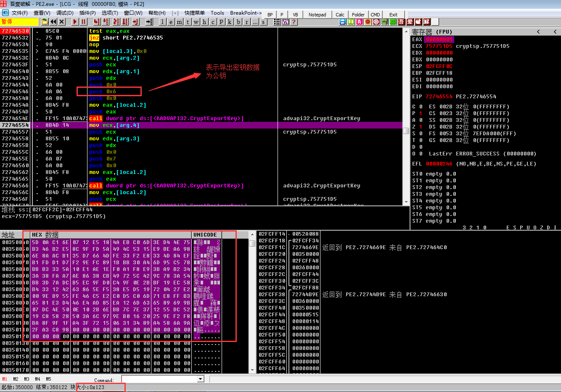Click the Step Into toolbar icon
This screenshot has height=392, width=561.
pyautogui.click(x=97, y=22)
